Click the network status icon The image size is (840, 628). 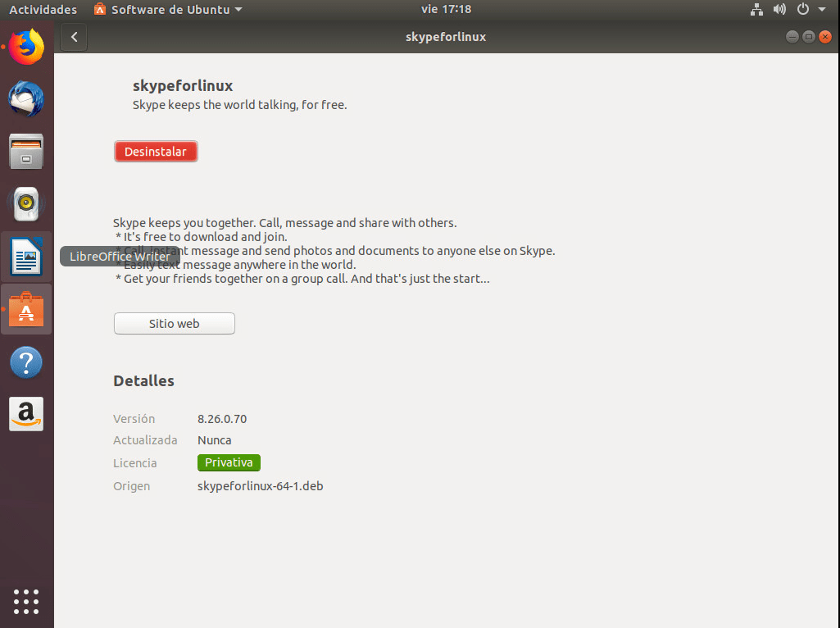coord(756,9)
